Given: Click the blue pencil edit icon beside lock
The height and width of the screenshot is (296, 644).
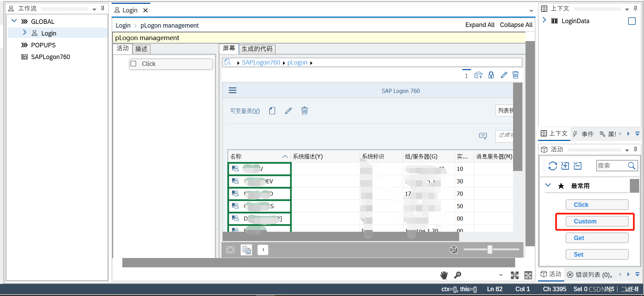Looking at the screenshot, I should [504, 75].
